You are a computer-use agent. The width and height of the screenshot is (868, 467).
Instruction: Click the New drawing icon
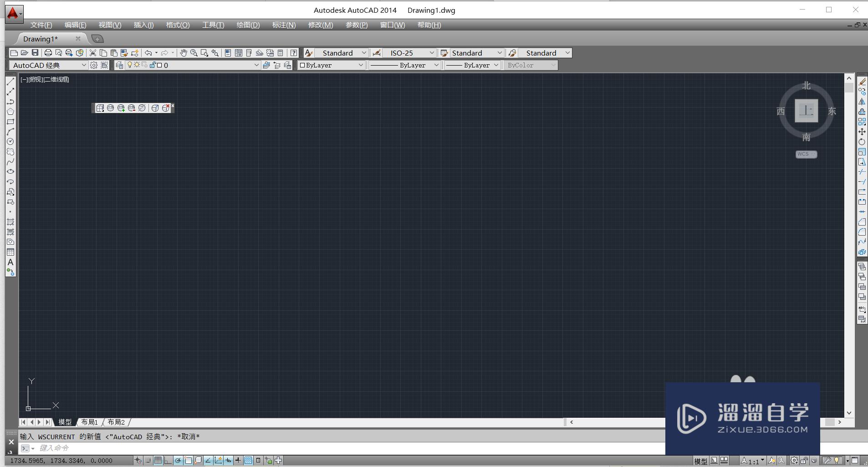(x=14, y=53)
